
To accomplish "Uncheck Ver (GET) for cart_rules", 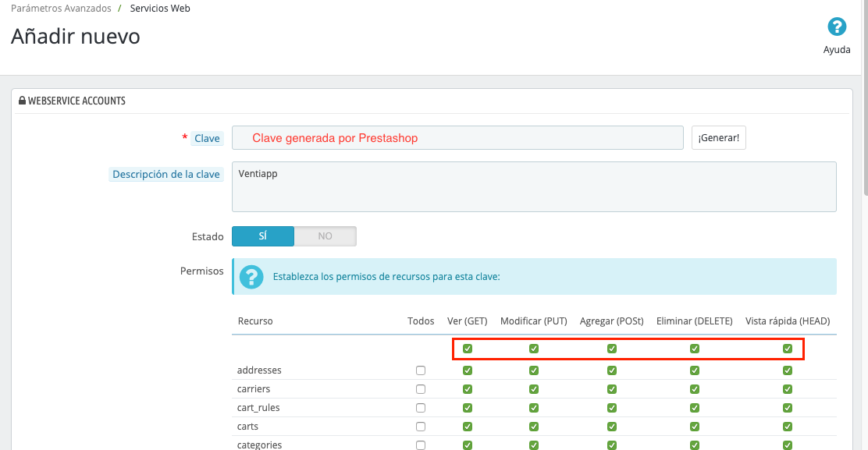I will tap(468, 408).
